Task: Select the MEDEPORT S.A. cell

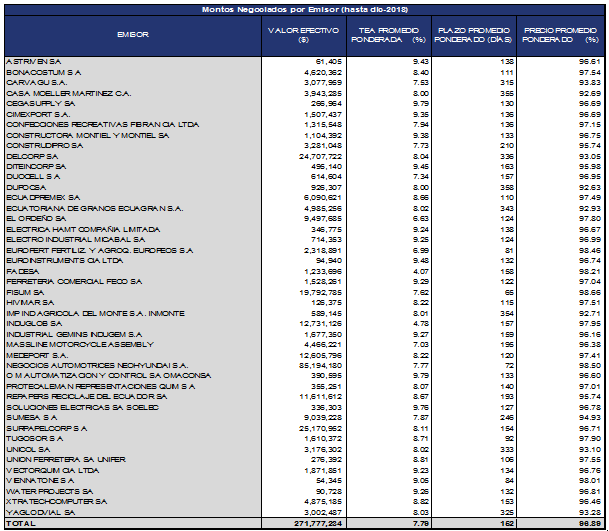Action: [37, 355]
